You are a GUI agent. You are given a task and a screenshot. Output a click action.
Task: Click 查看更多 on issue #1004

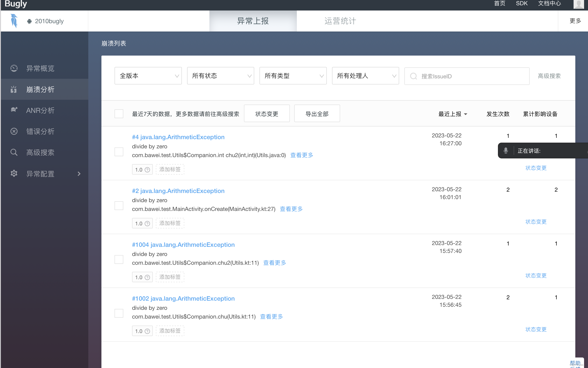[x=275, y=263]
